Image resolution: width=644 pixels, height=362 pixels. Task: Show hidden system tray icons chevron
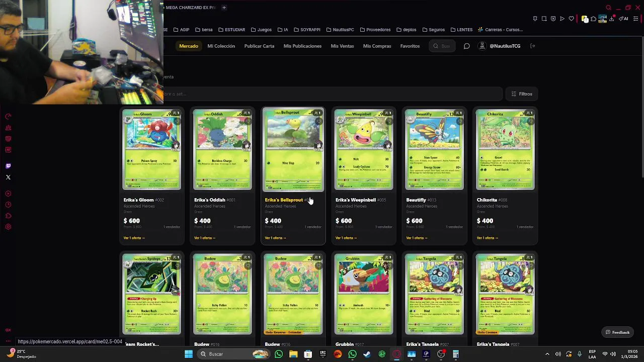547,354
